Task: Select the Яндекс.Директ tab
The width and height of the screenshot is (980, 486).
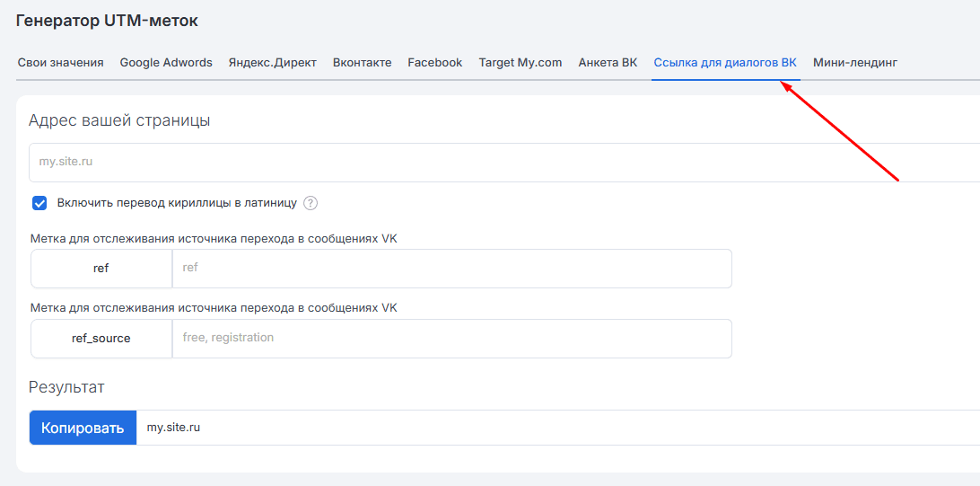Action: 273,63
